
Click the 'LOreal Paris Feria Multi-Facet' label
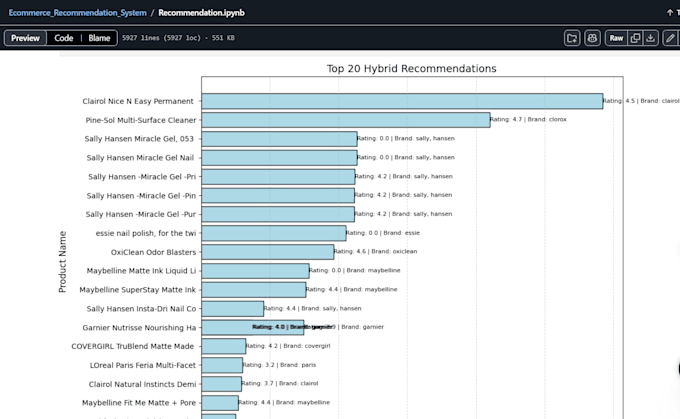[x=143, y=365]
